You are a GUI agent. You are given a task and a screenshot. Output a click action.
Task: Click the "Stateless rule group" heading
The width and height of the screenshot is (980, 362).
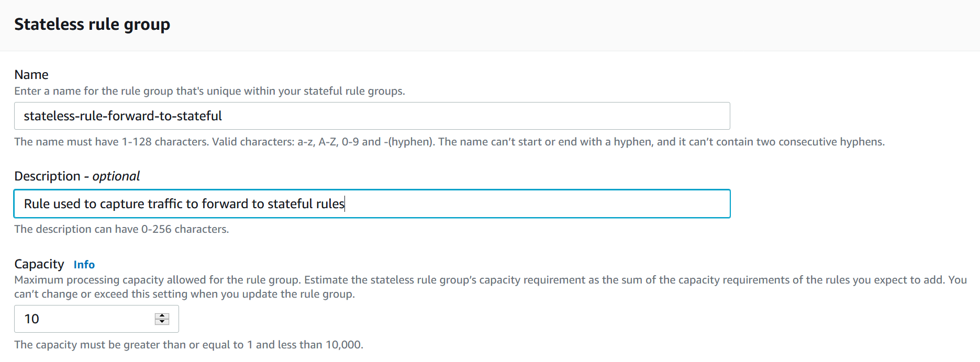pyautogui.click(x=92, y=25)
